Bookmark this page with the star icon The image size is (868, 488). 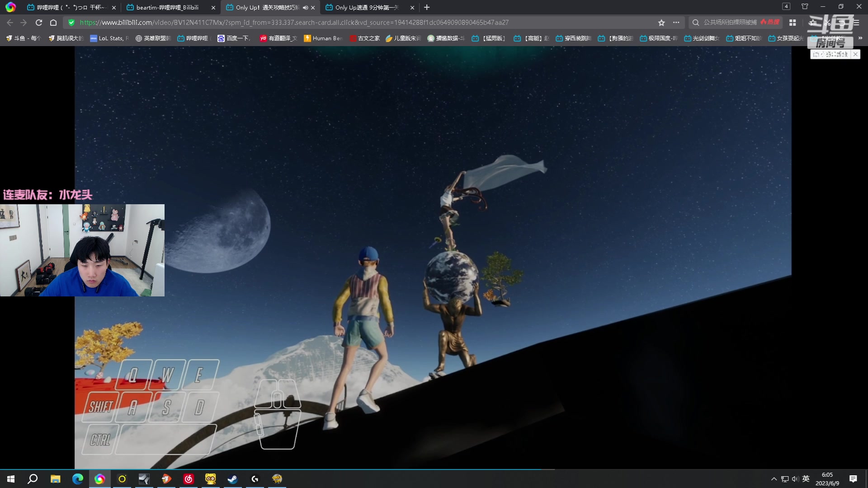(x=661, y=23)
